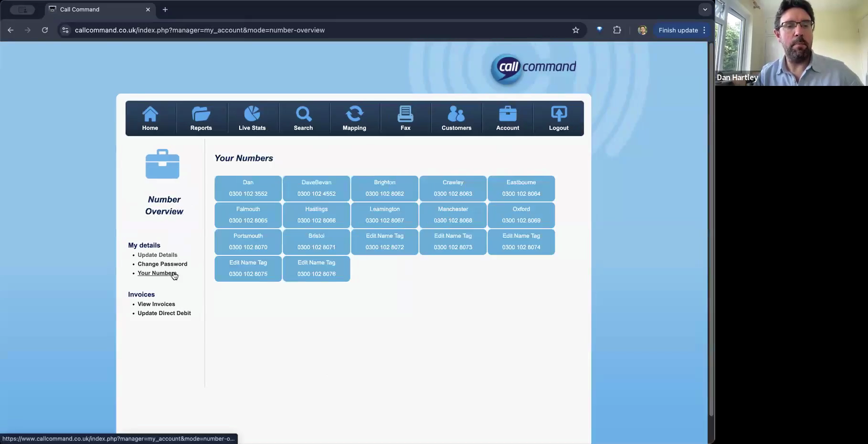
Task: Open the Reports folder icon
Action: 201,118
